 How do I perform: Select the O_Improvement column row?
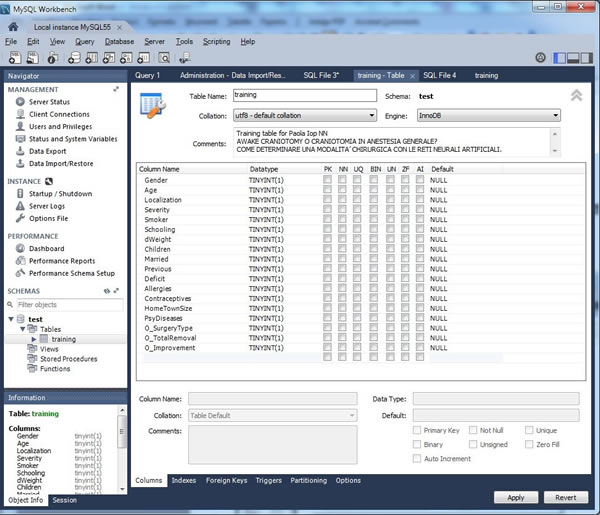tap(360, 348)
